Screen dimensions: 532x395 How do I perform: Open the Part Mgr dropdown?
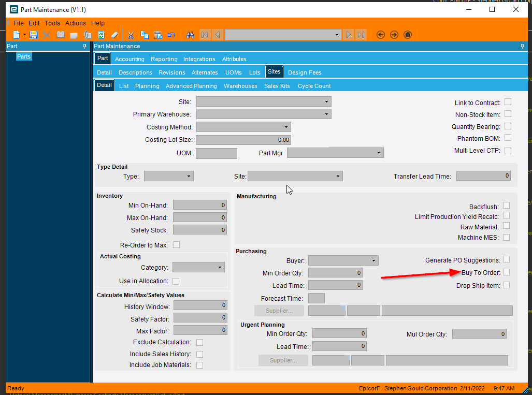tap(379, 153)
